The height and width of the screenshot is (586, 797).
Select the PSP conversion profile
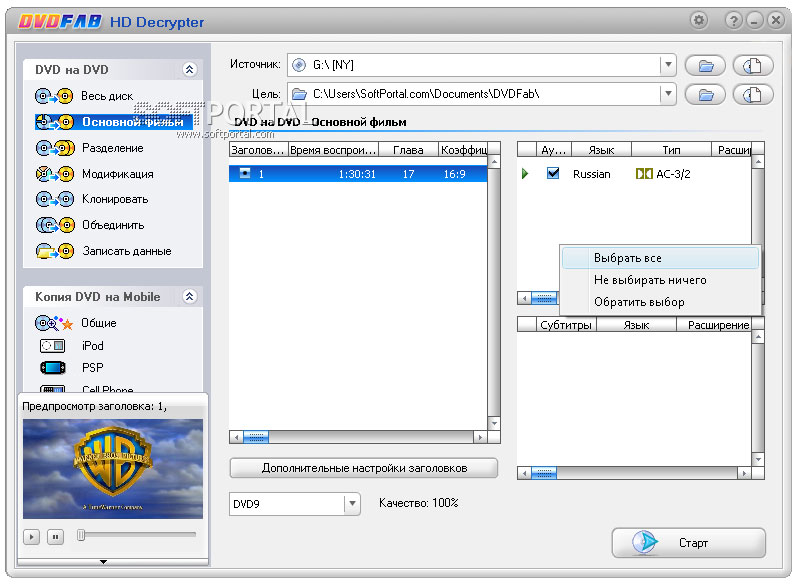pyautogui.click(x=71, y=367)
